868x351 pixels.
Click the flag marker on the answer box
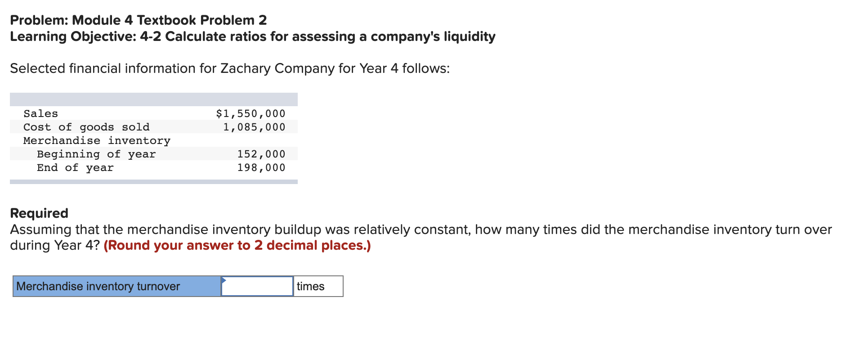(224, 281)
